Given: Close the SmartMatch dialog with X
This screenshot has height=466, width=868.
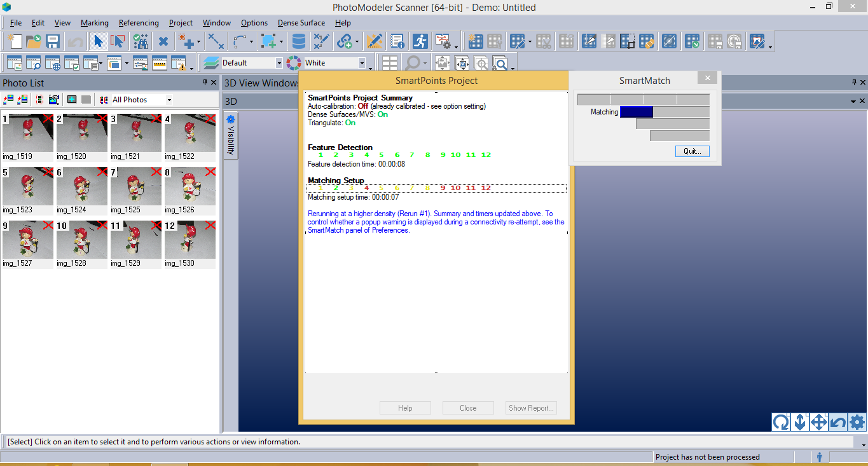Looking at the screenshot, I should [707, 78].
